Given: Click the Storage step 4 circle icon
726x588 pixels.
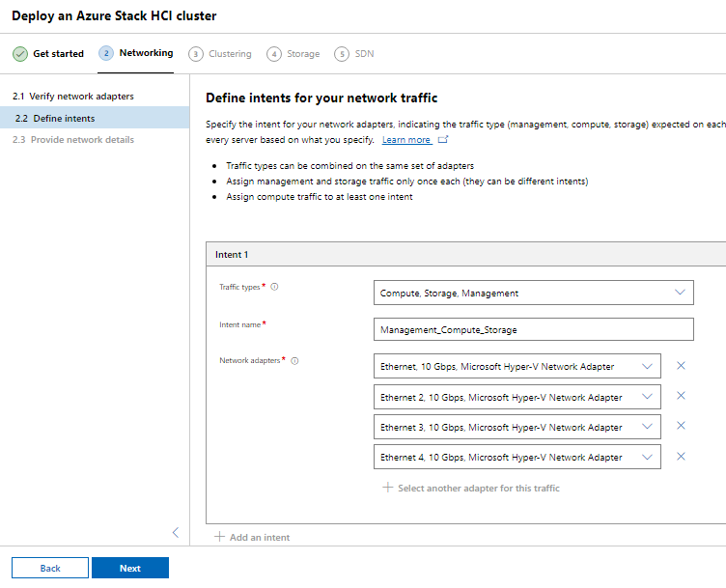Looking at the screenshot, I should pos(274,54).
